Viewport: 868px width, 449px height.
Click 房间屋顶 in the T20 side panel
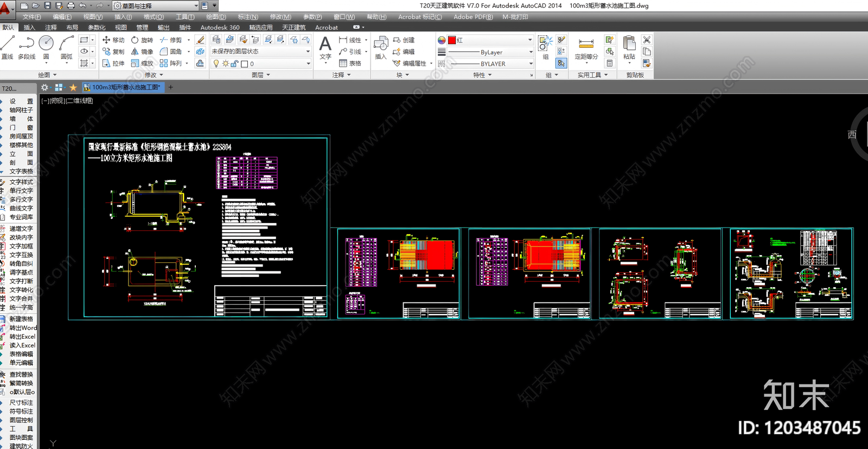click(21, 136)
